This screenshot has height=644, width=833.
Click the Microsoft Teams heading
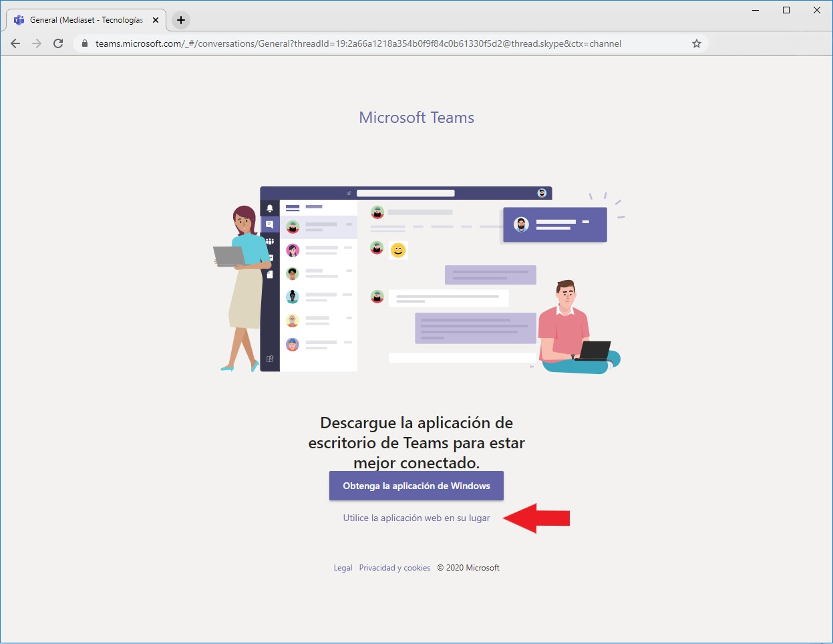[x=416, y=118]
